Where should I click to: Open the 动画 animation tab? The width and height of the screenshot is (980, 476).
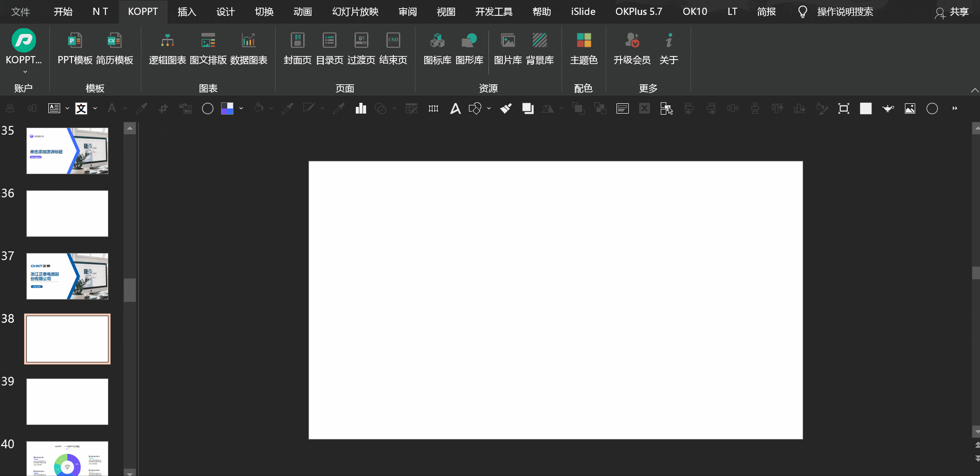click(x=302, y=12)
